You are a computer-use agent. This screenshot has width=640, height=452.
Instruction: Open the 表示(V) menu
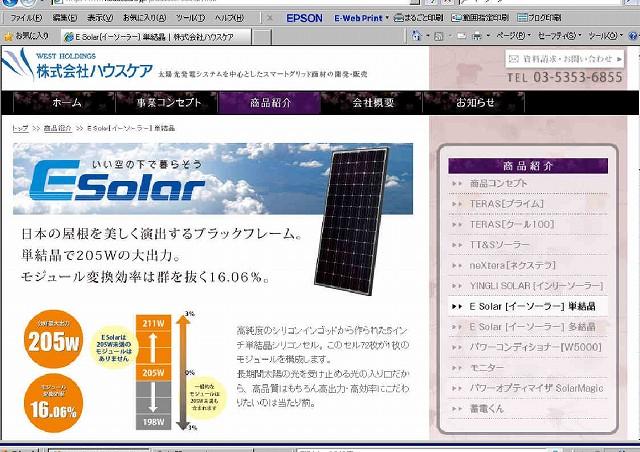(100, 18)
